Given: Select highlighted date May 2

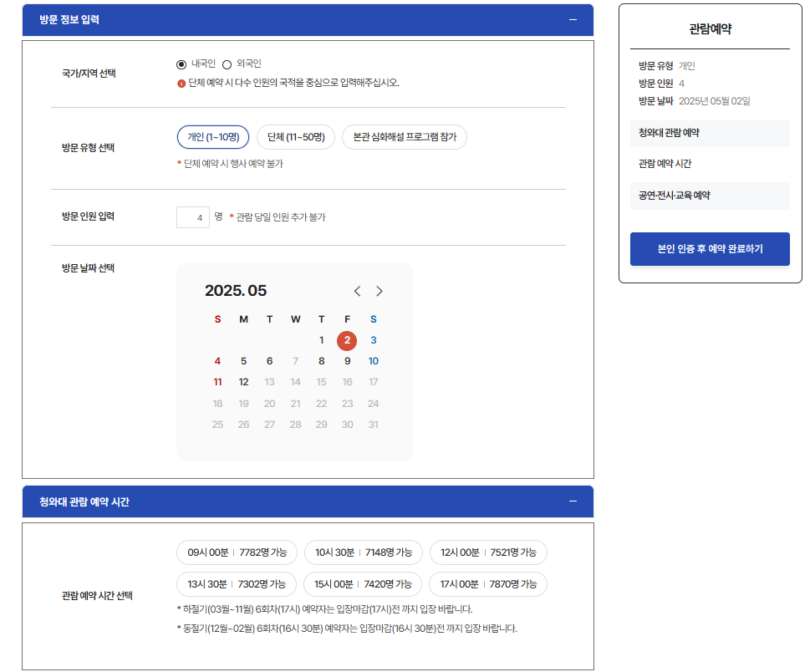Looking at the screenshot, I should click(x=347, y=340).
